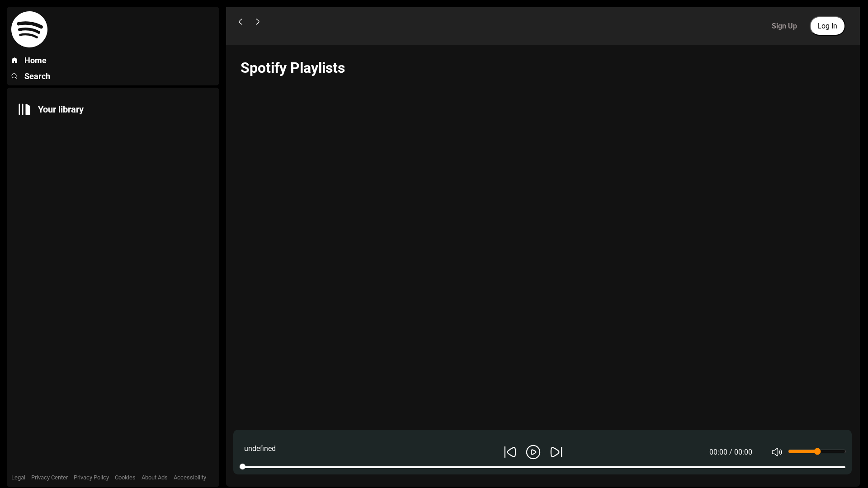
Task: Skip to the previous track
Action: [510, 452]
